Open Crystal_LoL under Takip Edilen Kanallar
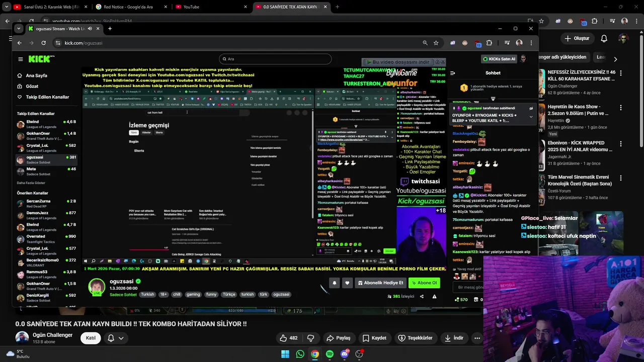Screen dimensions: 644x362 [46, 148]
